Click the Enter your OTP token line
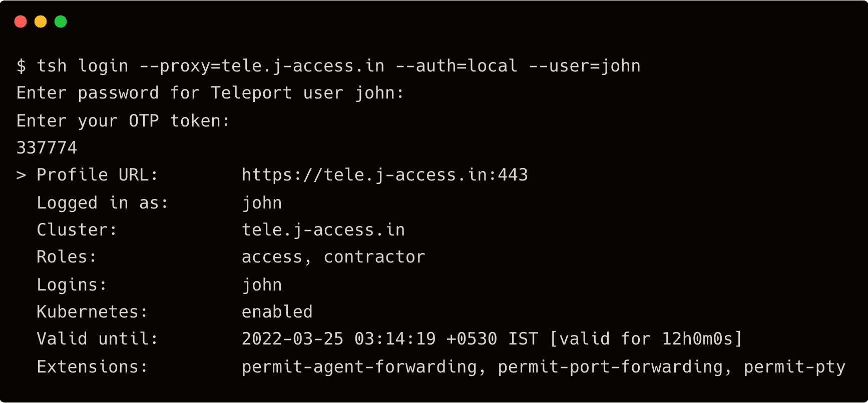 (123, 121)
